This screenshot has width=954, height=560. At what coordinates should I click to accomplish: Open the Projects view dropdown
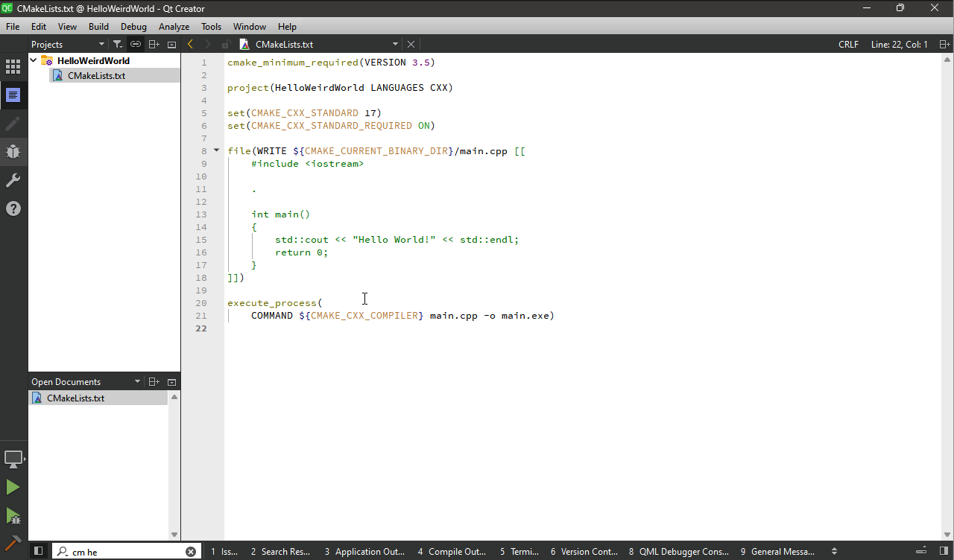click(x=101, y=45)
